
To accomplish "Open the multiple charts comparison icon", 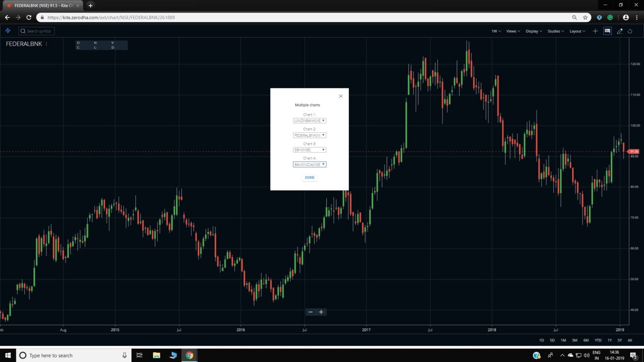I will point(608,31).
